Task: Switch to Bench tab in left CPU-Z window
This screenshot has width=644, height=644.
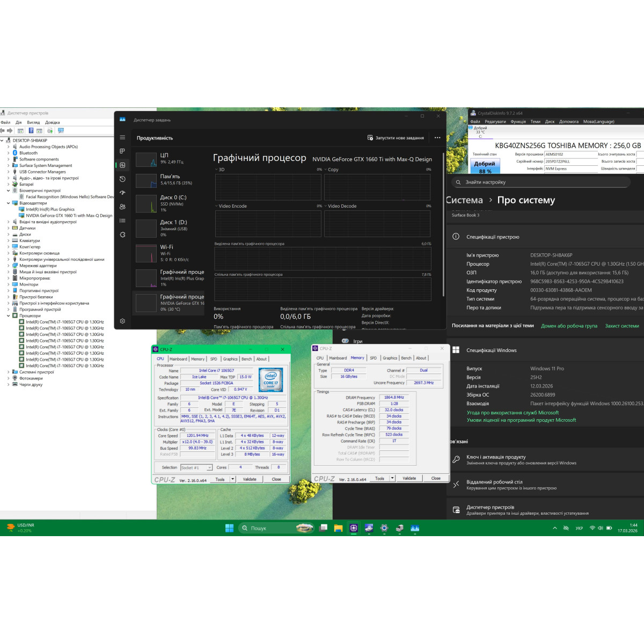Action: 247,359
